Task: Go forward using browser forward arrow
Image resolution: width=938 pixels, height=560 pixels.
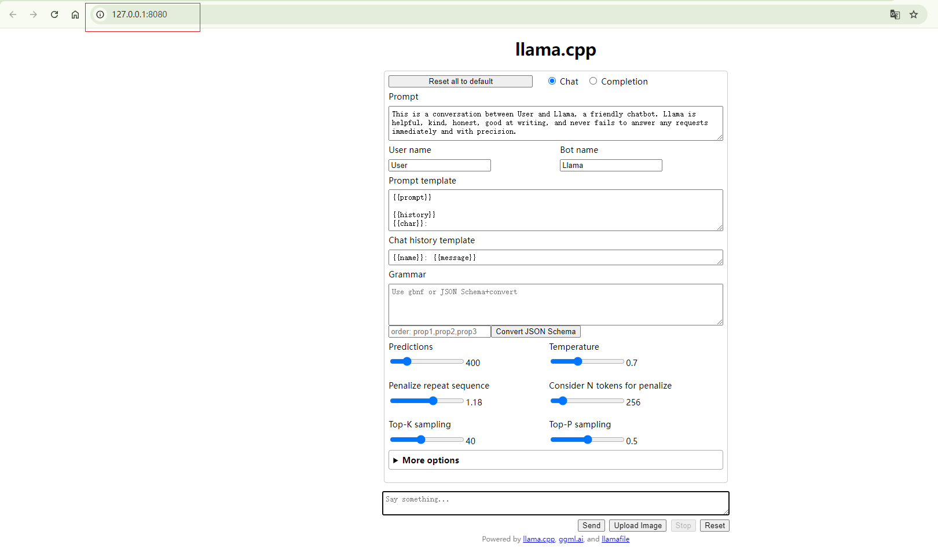Action: point(34,14)
